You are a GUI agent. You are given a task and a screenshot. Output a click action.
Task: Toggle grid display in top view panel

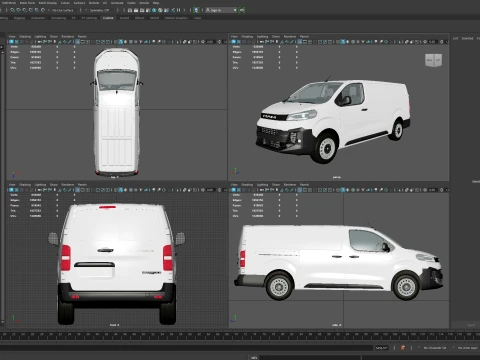(77, 42)
